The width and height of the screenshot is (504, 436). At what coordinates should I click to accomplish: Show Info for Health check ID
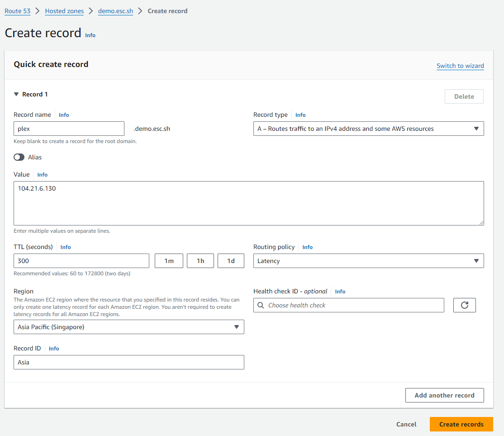click(340, 292)
